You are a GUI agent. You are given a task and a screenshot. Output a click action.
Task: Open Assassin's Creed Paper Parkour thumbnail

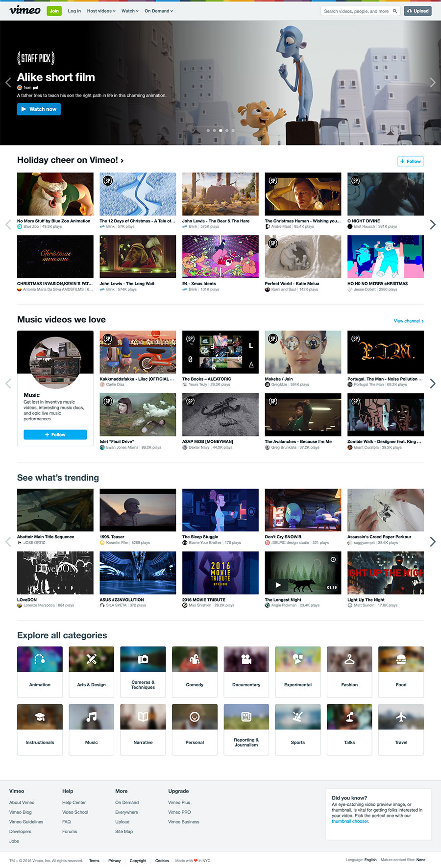pos(386,510)
